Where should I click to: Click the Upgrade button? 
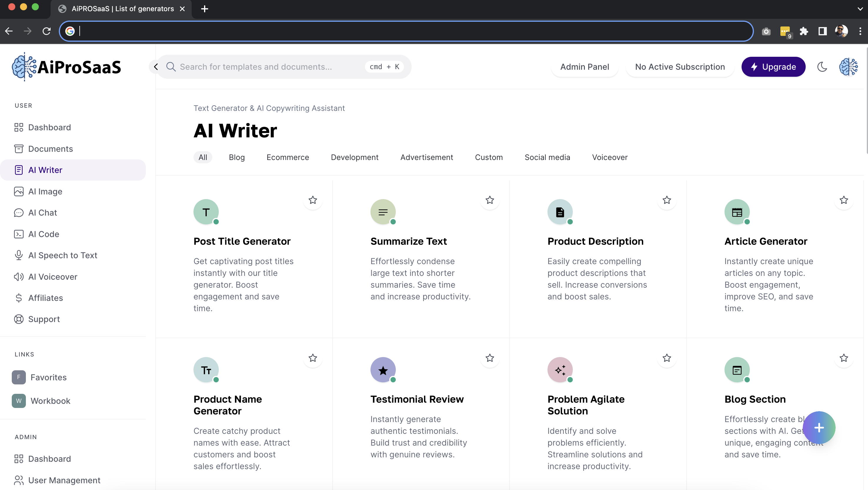coord(773,67)
